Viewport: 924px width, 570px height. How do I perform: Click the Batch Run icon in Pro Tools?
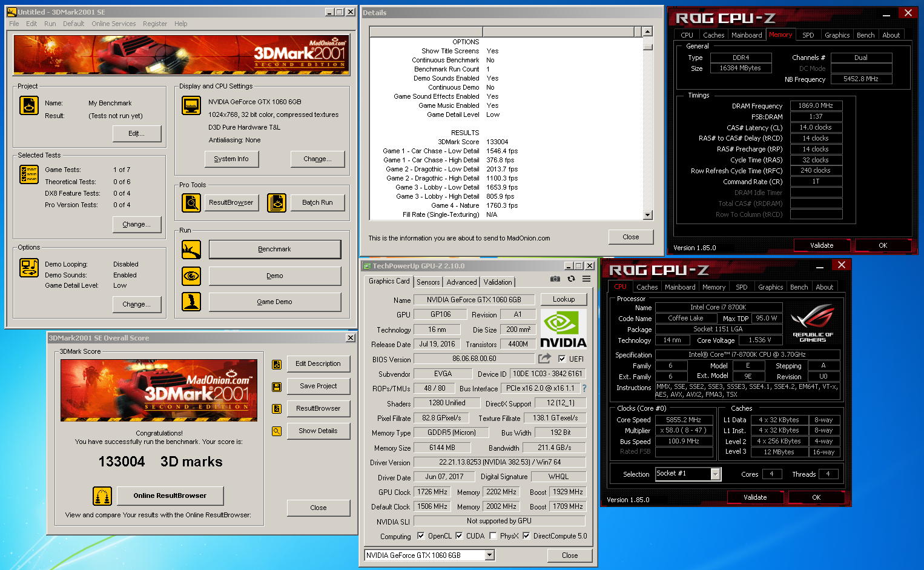(x=277, y=202)
